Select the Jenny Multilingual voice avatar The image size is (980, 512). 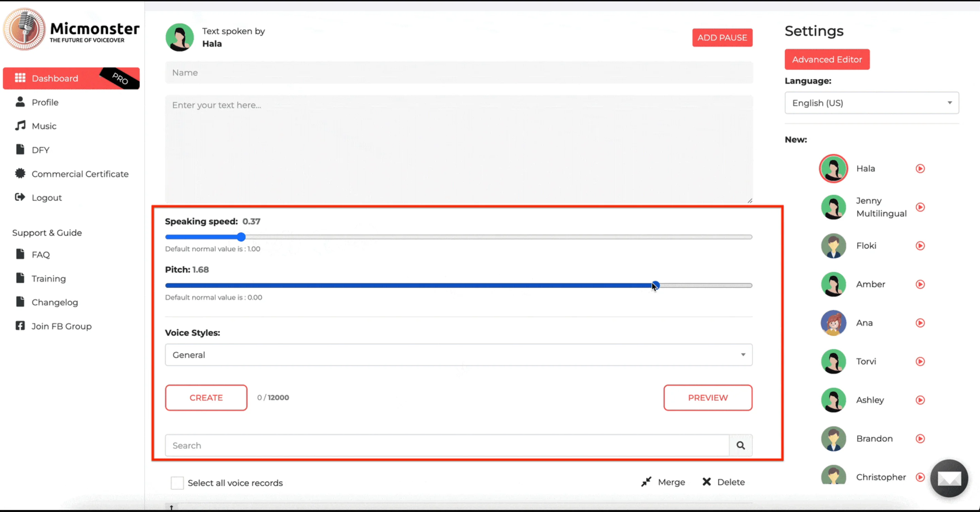click(x=833, y=207)
